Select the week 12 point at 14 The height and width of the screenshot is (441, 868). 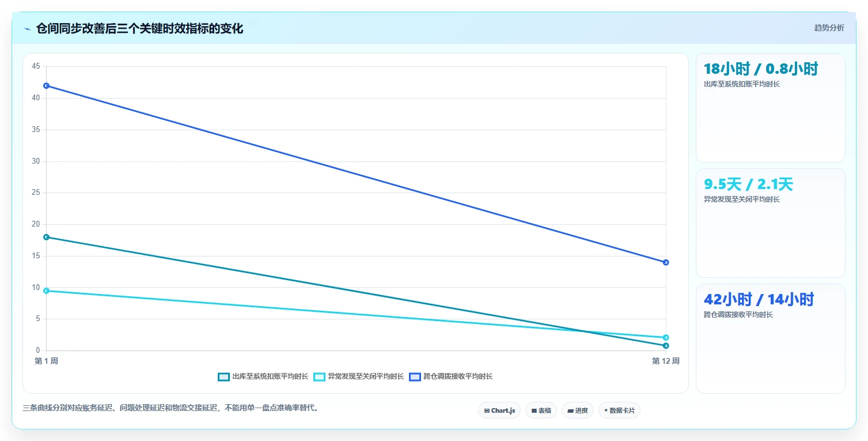pos(666,262)
